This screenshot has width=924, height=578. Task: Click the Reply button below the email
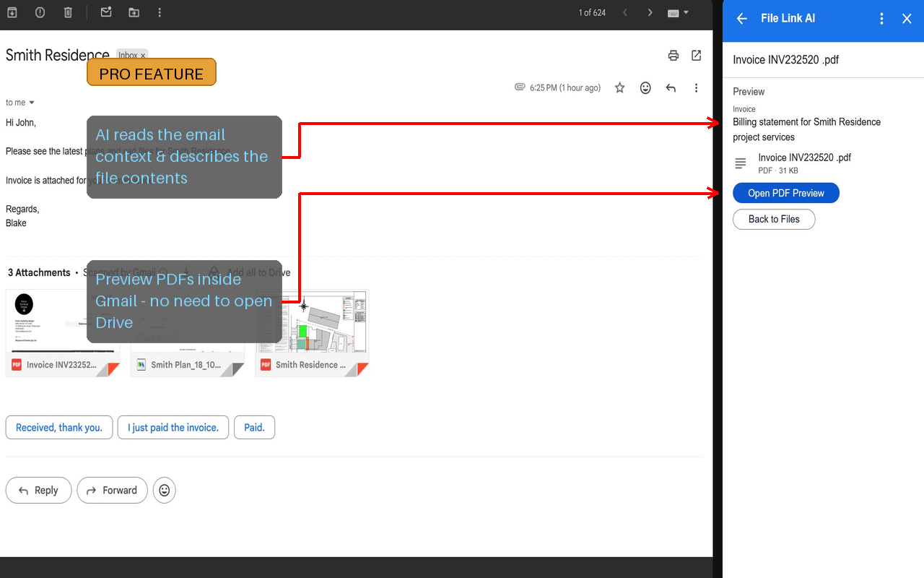click(38, 491)
